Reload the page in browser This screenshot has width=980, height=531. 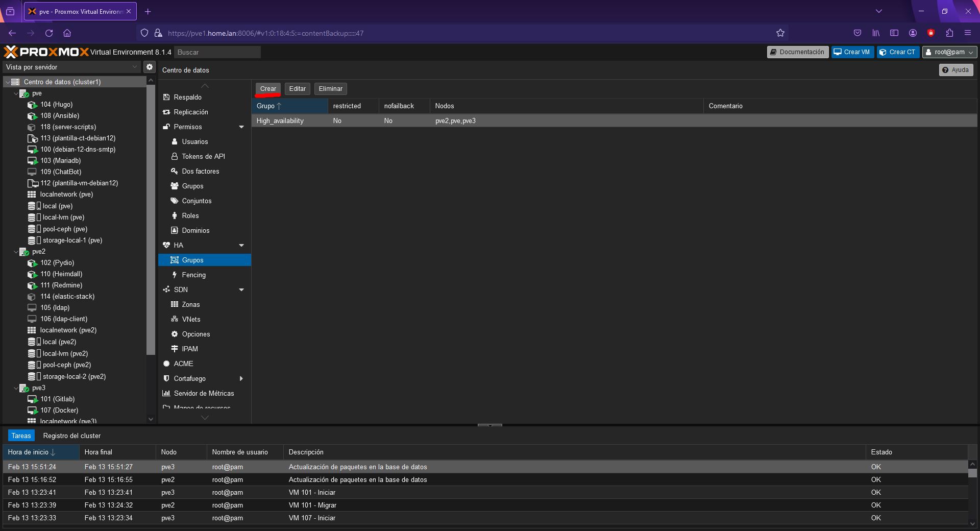49,33
